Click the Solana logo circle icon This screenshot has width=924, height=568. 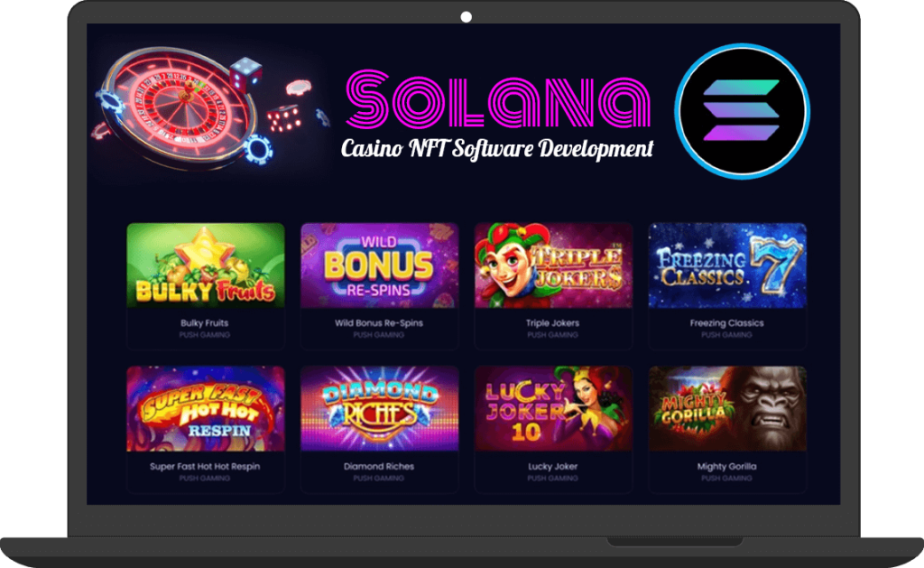tap(742, 111)
